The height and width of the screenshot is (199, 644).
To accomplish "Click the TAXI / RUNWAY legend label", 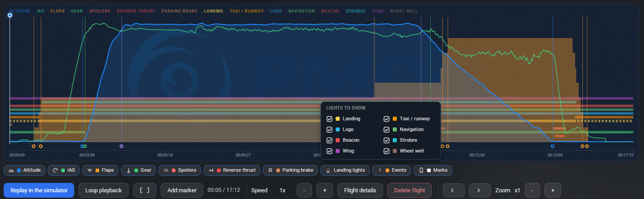I will click(x=247, y=11).
